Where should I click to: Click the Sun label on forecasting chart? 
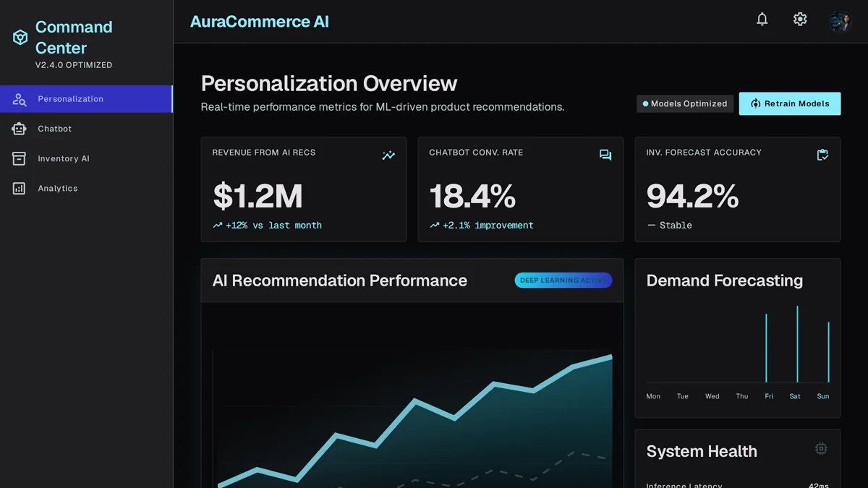[x=823, y=396]
